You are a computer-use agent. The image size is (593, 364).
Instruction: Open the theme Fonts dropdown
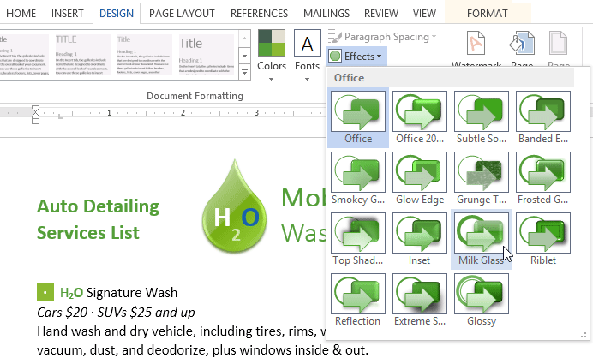[307, 56]
